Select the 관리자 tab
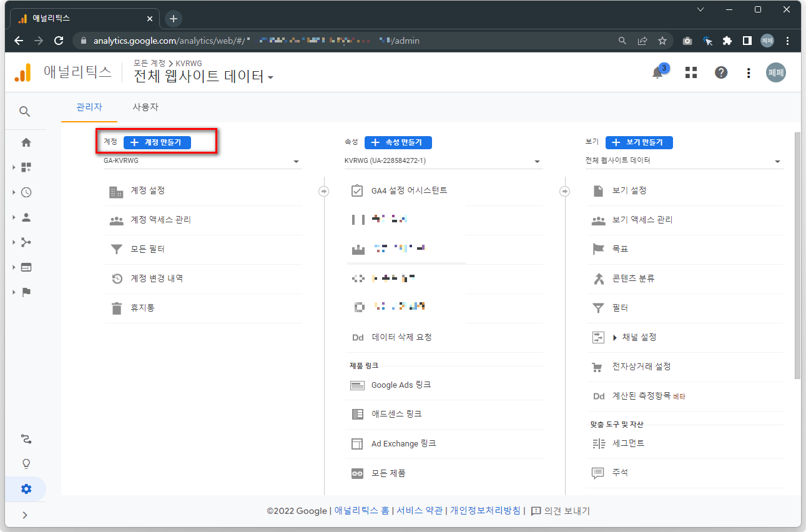This screenshot has height=532, width=806. click(89, 107)
